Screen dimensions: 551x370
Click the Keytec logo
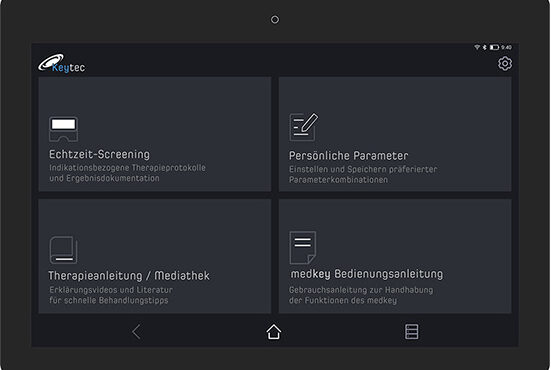pyautogui.click(x=61, y=63)
